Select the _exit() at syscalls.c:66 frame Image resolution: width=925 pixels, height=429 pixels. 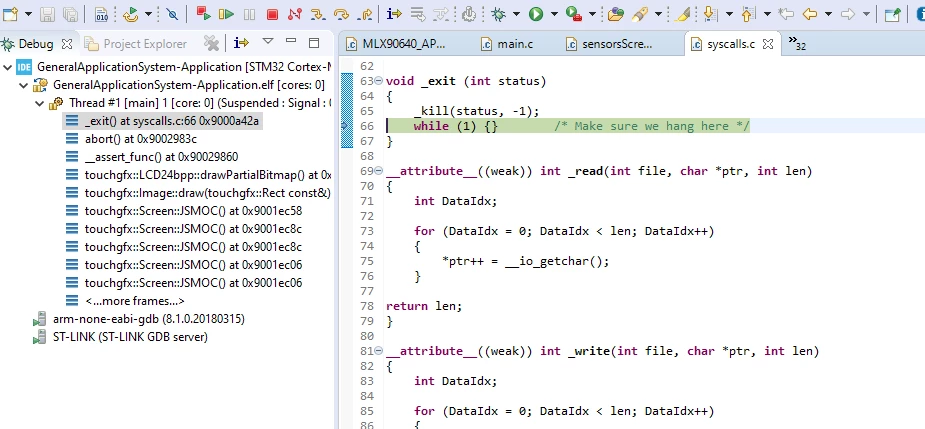(x=162, y=121)
